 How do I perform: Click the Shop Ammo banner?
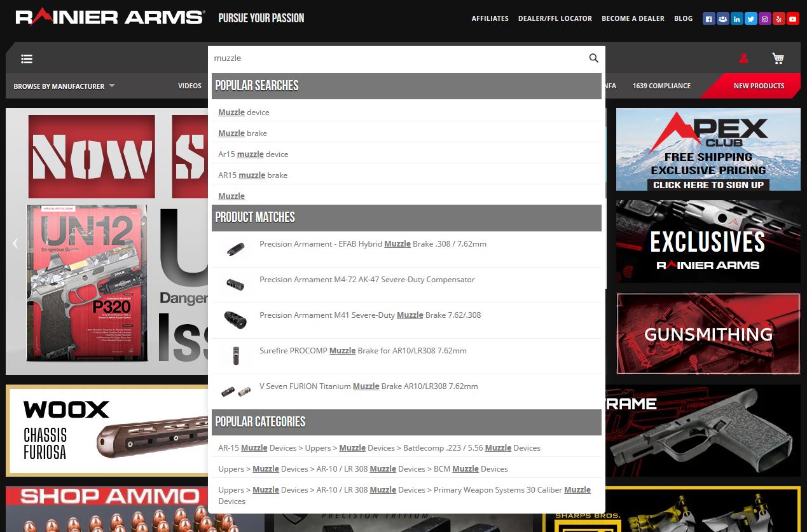coord(108,509)
